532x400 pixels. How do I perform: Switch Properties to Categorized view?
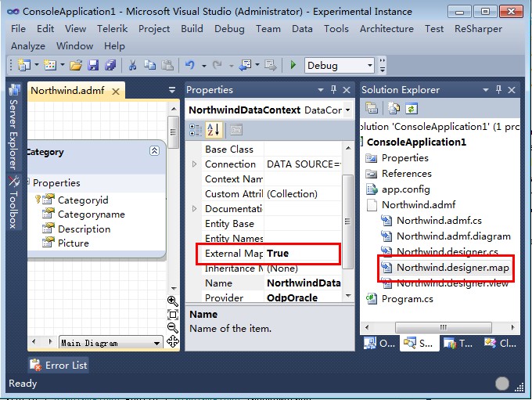click(196, 130)
